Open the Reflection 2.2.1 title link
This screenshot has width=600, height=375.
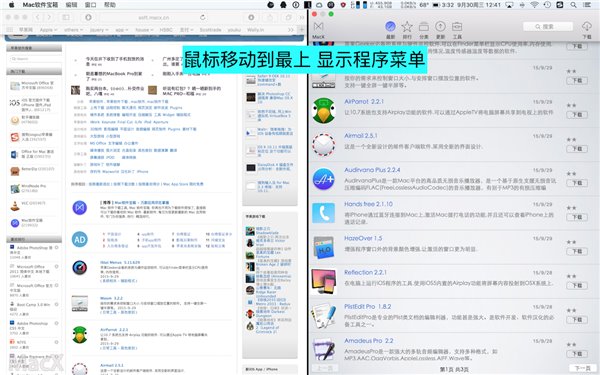pos(365,272)
